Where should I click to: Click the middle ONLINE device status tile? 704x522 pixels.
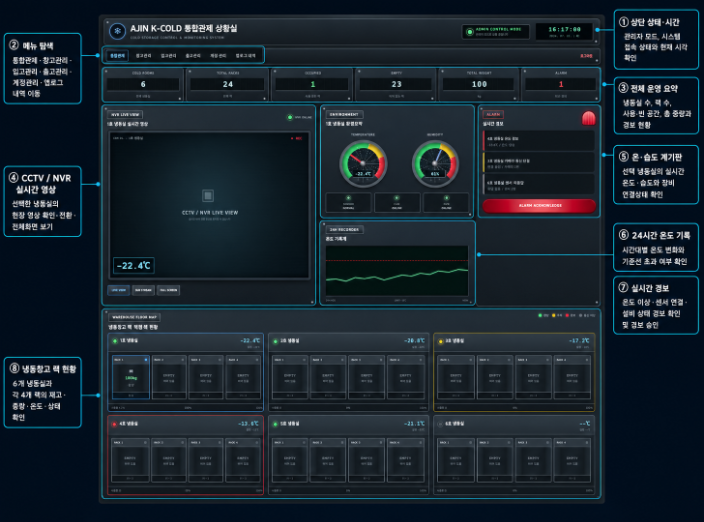click(396, 202)
